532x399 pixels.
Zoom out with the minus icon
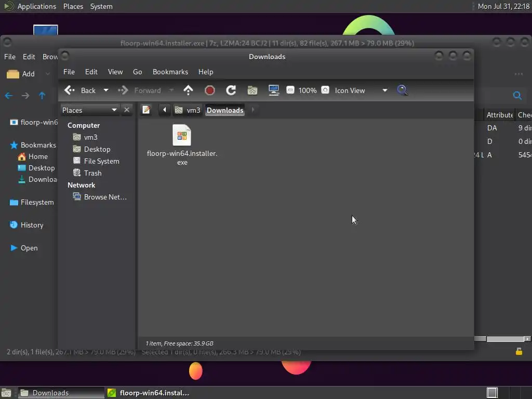pyautogui.click(x=290, y=90)
